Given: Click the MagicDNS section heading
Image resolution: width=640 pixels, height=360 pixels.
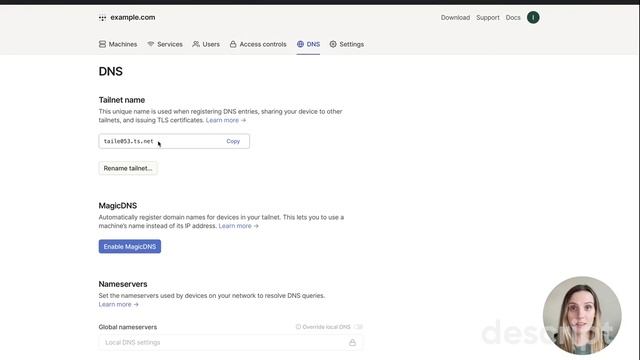Looking at the screenshot, I should pyautogui.click(x=118, y=206).
